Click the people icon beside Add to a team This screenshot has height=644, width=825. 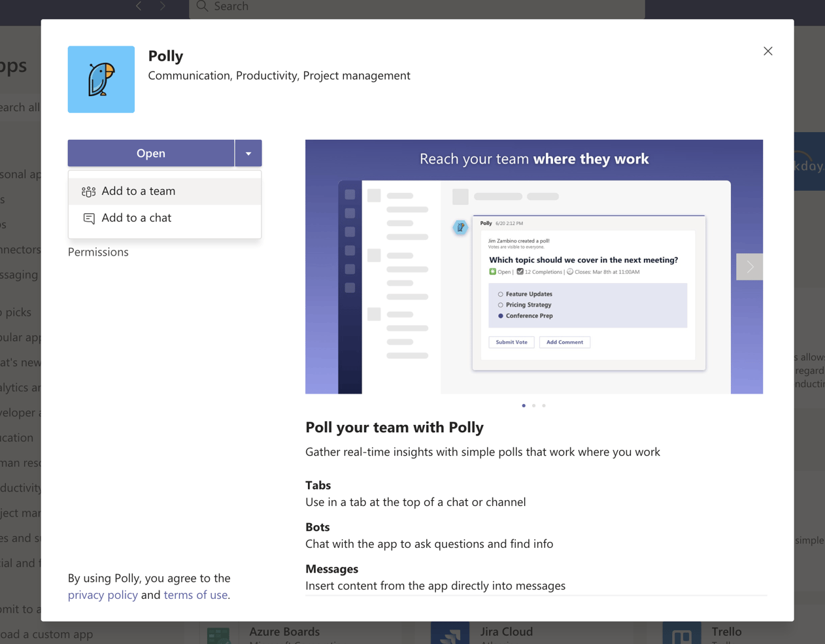(x=88, y=191)
